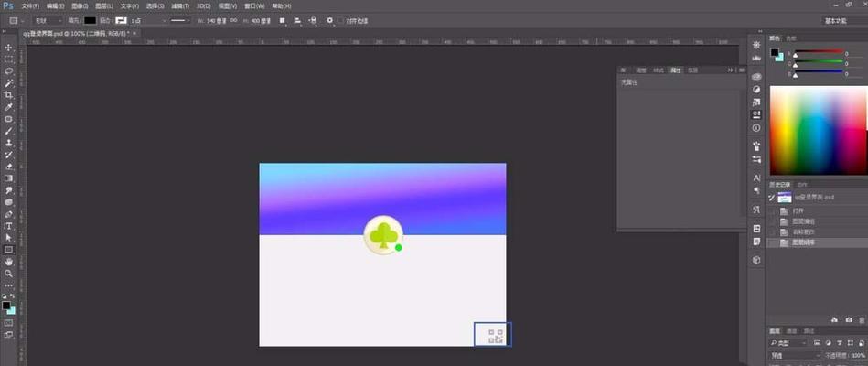Open the tool preset picker dropdown
This screenshot has width=868, height=366.
(x=16, y=20)
